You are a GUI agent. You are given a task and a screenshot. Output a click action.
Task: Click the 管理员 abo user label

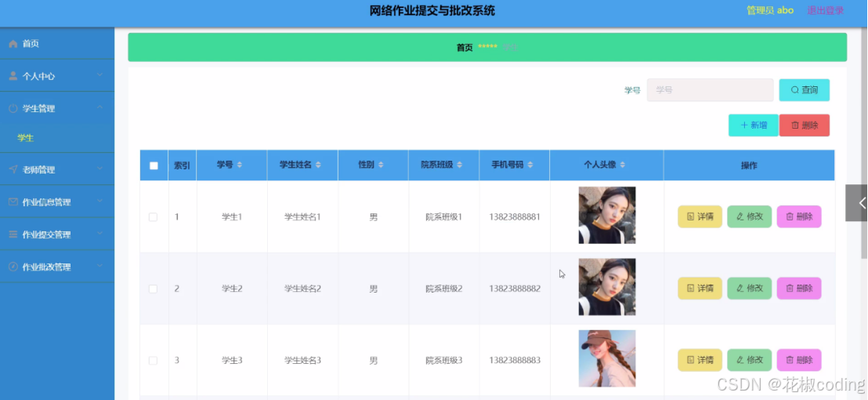click(770, 10)
